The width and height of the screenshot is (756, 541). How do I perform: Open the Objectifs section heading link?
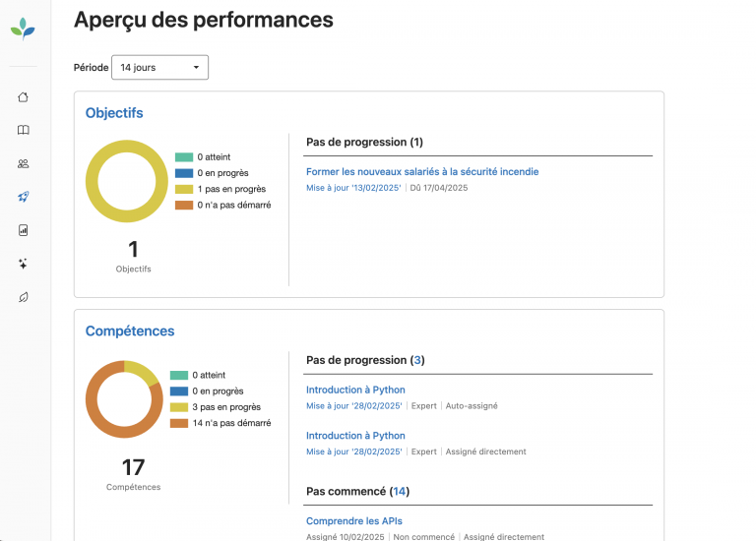114,113
